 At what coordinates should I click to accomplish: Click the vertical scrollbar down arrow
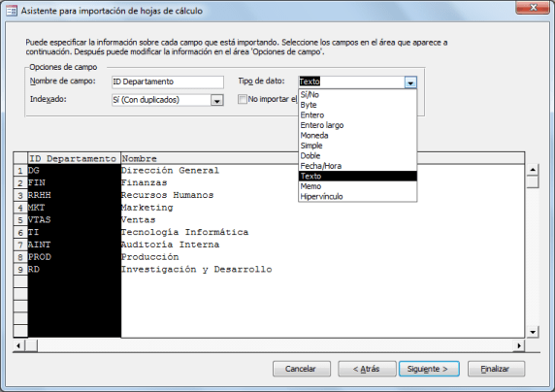coord(533,332)
